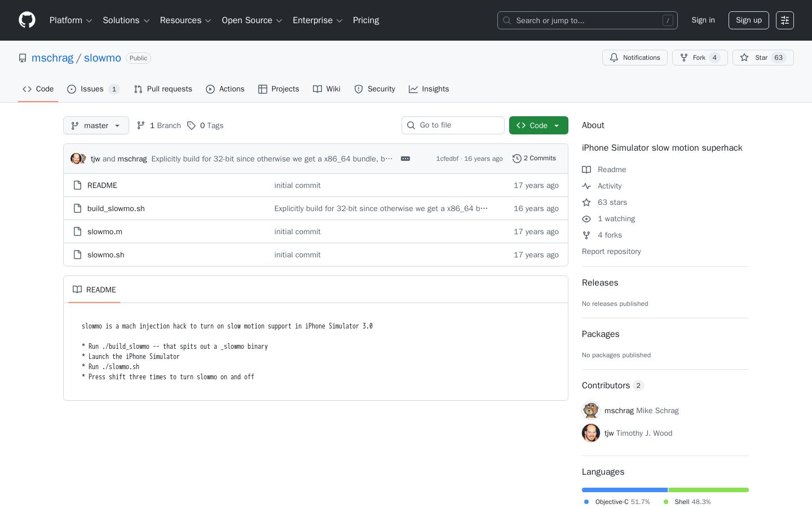
Task: Open the 1 Branch link
Action: [159, 125]
